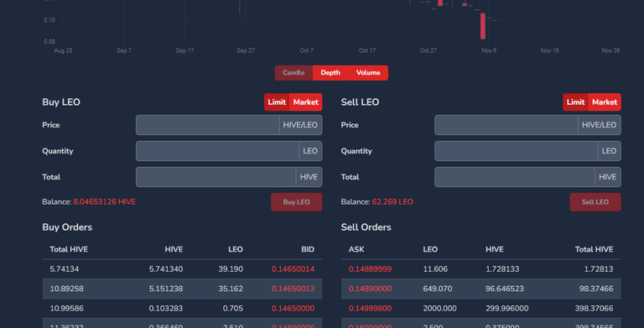Focus the Buy LEO Price field
Image resolution: width=644 pixels, height=328 pixels.
click(208, 125)
